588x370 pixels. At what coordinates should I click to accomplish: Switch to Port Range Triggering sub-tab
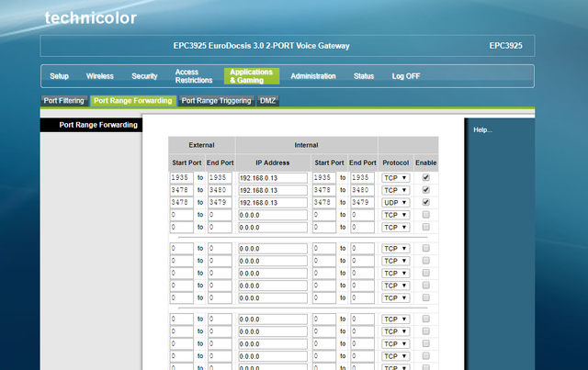(x=217, y=100)
